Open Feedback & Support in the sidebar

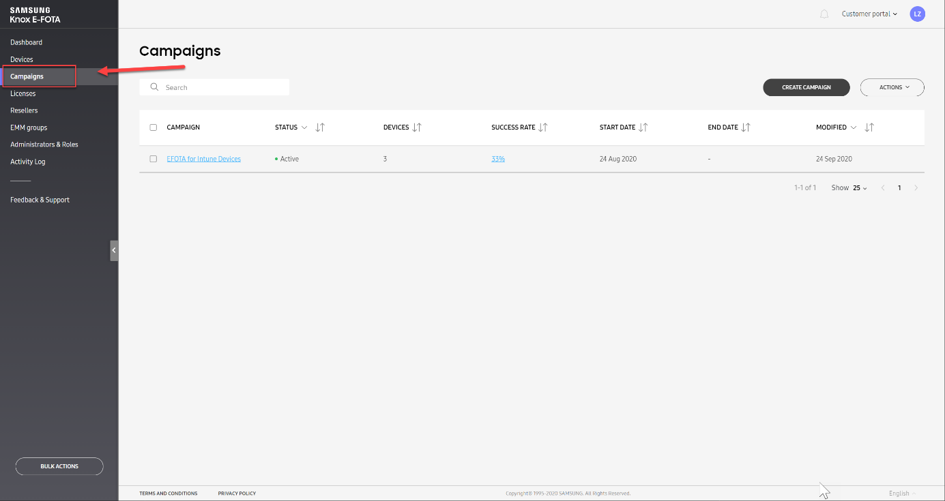pos(40,200)
